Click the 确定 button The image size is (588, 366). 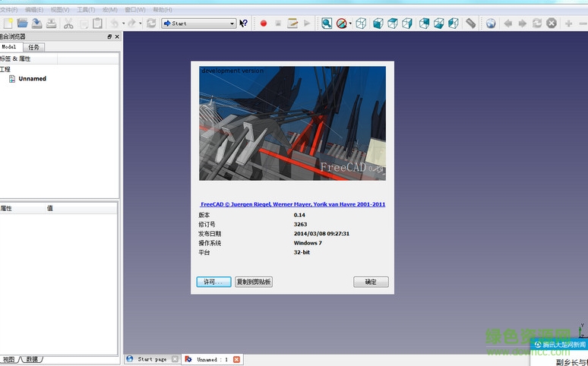point(371,282)
